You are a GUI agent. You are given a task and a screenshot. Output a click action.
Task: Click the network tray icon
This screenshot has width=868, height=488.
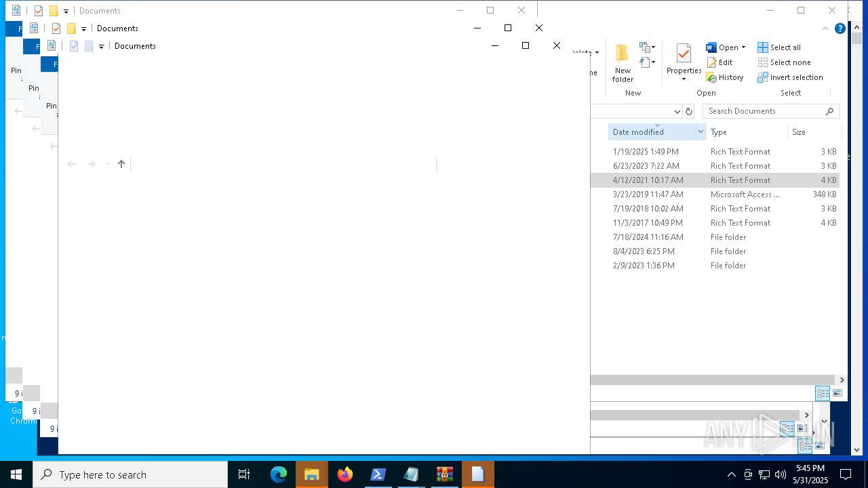pos(764,474)
